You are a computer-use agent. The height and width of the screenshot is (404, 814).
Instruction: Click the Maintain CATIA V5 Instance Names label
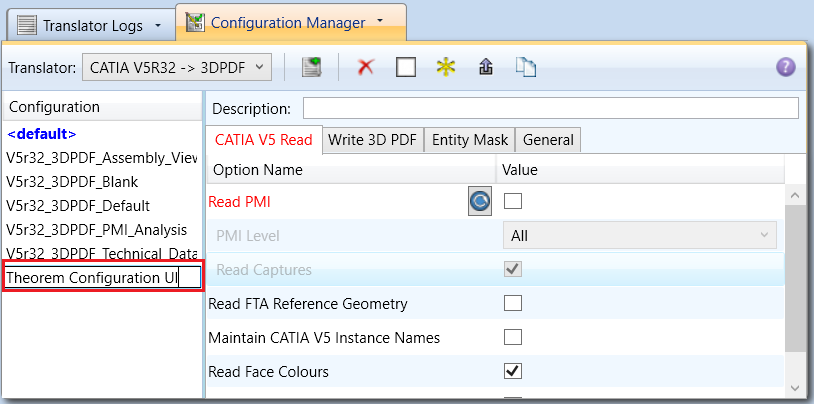(x=324, y=338)
